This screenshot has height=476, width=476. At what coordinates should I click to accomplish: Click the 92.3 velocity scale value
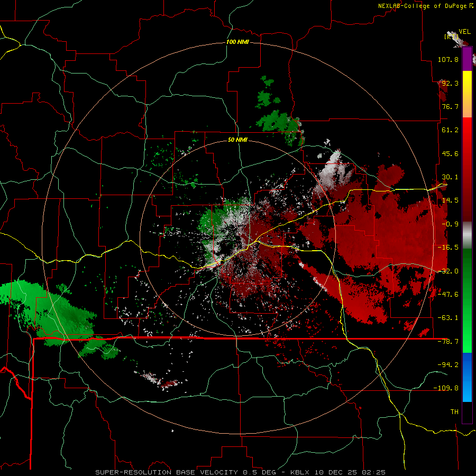pos(450,83)
